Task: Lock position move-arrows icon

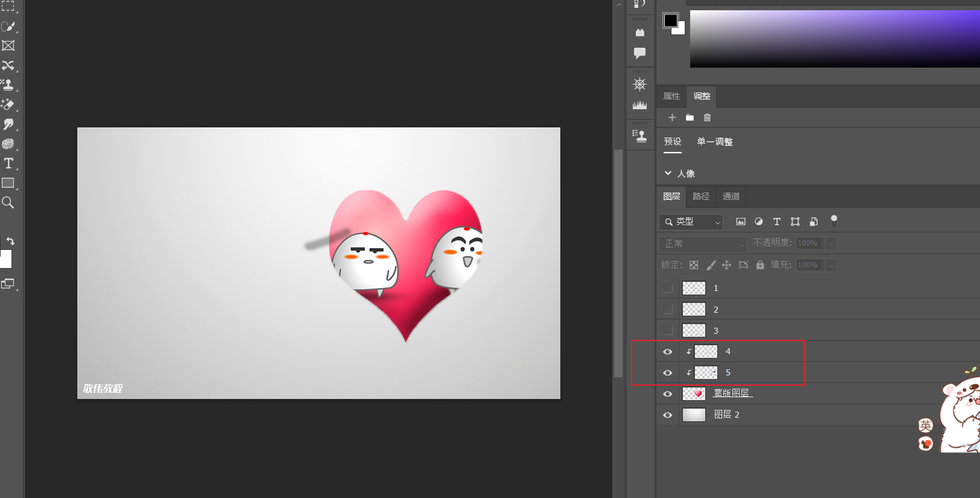Action: 726,265
